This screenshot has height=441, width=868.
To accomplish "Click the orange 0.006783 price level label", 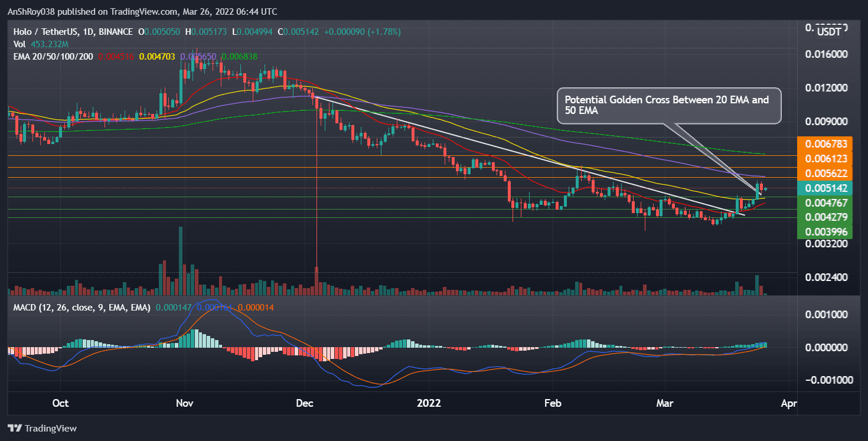I will (827, 143).
